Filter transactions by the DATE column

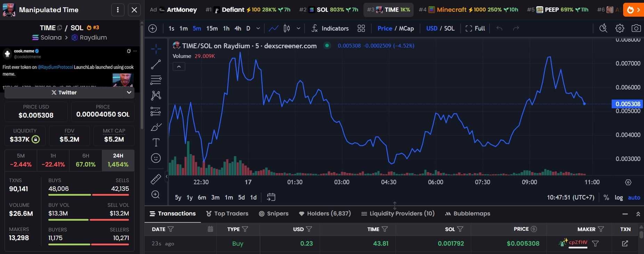[170, 229]
